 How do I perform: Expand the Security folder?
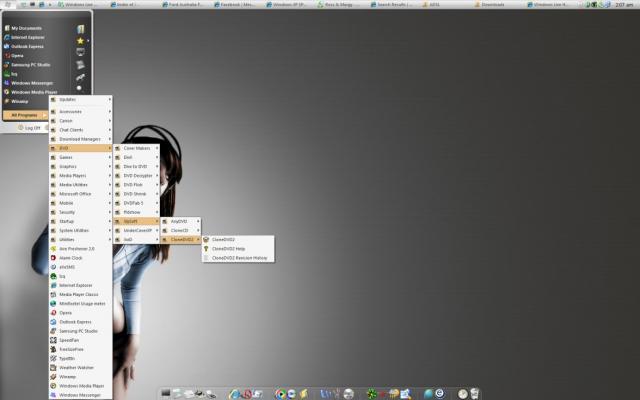pyautogui.click(x=80, y=212)
